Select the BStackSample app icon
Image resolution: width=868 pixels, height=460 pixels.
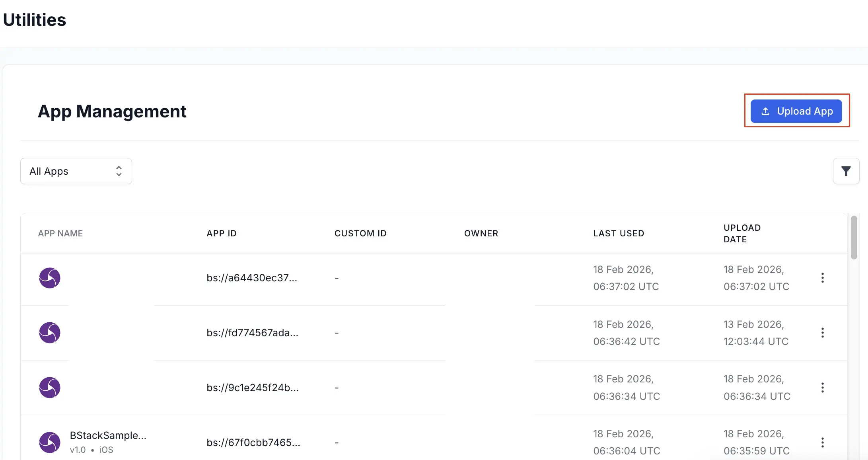(x=50, y=442)
